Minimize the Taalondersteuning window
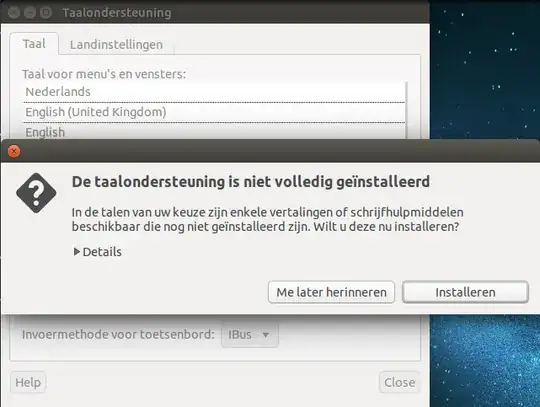 click(30, 12)
